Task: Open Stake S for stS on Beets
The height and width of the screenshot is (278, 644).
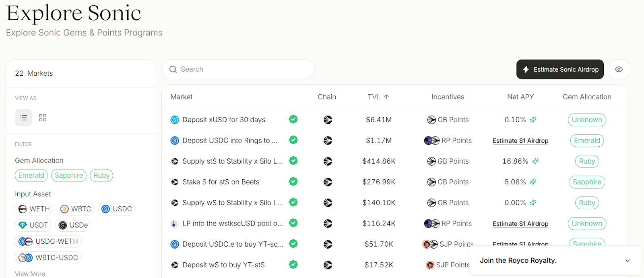Action: [x=221, y=182]
